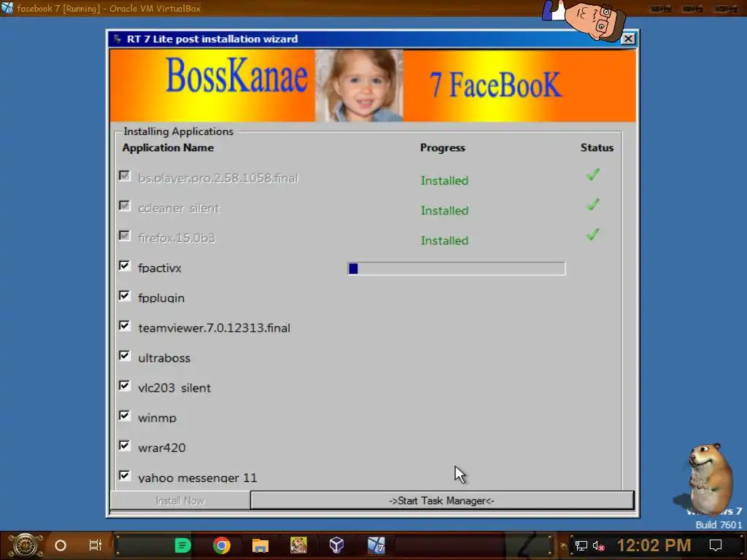Click the fpactivx application name

[160, 268]
